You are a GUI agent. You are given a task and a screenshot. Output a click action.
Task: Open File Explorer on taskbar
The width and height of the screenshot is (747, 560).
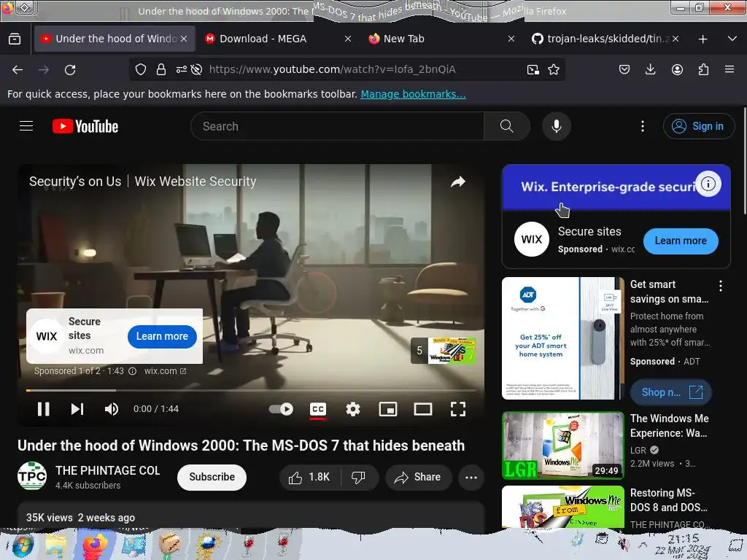pos(55,545)
